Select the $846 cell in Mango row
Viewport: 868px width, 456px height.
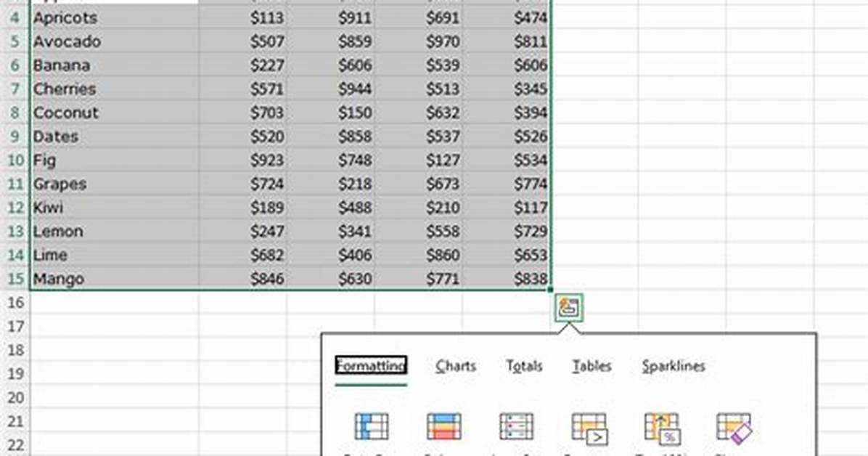tap(243, 279)
